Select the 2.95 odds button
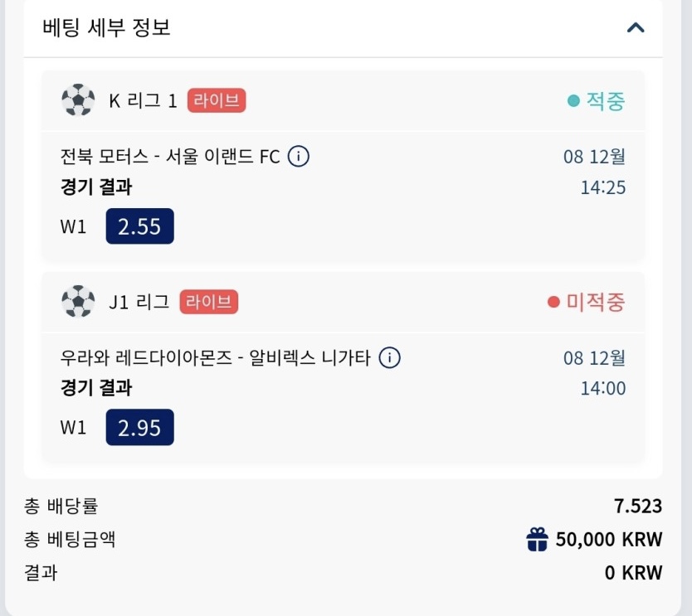This screenshot has height=616, width=692. [139, 428]
